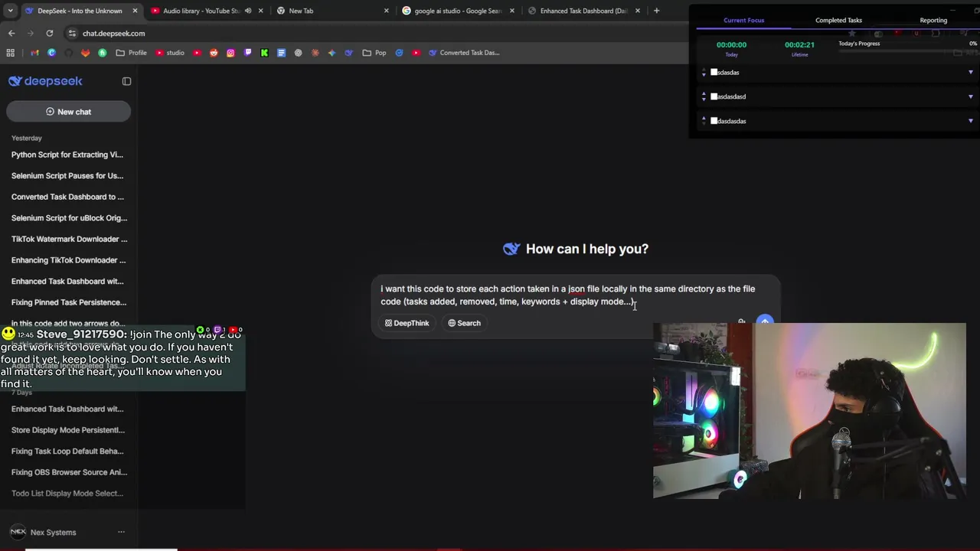Collapse the DeepSeek sidebar with the panel icon

coord(126,81)
